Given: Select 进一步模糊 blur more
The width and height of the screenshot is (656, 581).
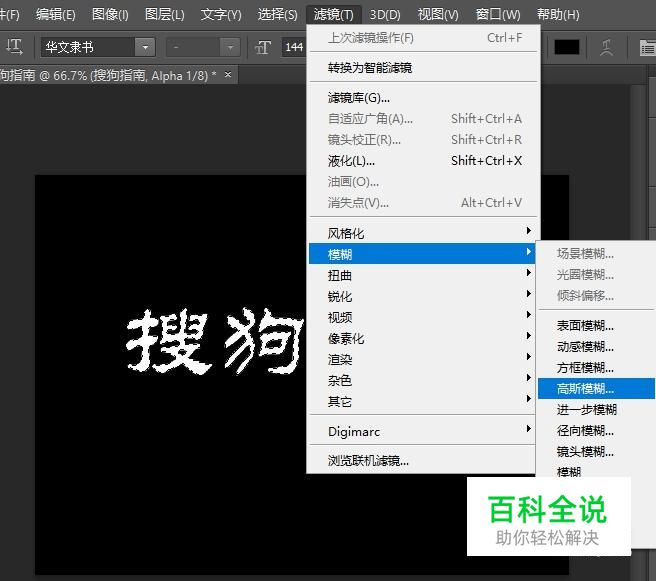Looking at the screenshot, I should point(596,410).
